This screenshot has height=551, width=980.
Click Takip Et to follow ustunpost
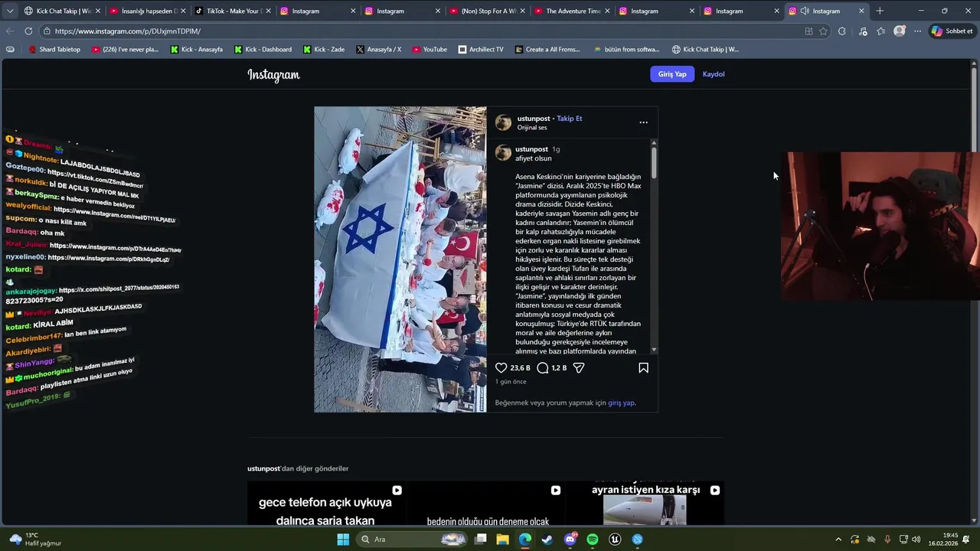pos(570,119)
